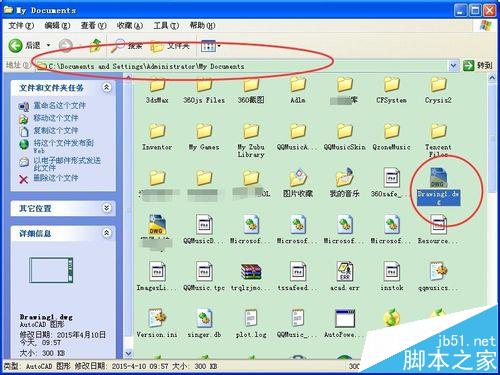Select the CFSystem folder
This screenshot has height=375, width=500.
(x=391, y=90)
